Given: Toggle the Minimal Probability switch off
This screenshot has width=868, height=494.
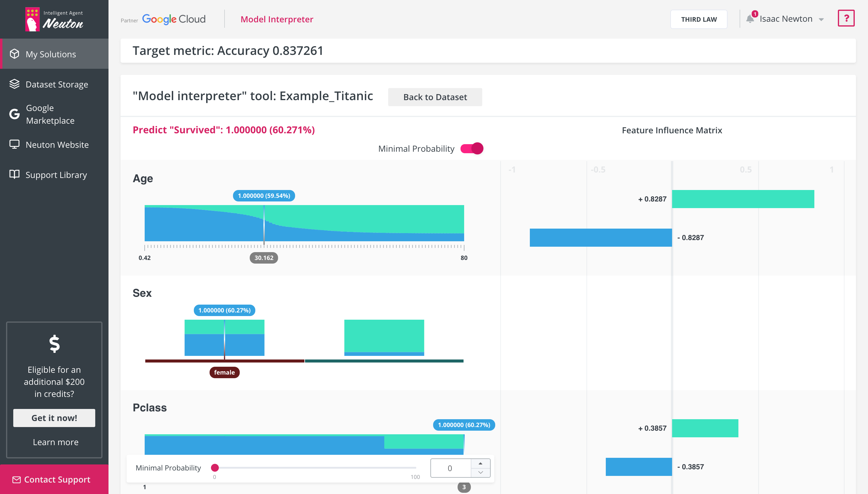Looking at the screenshot, I should click(x=472, y=149).
